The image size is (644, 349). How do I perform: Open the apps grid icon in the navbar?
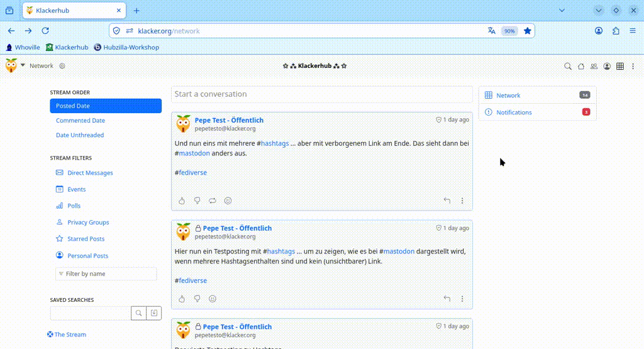620,66
